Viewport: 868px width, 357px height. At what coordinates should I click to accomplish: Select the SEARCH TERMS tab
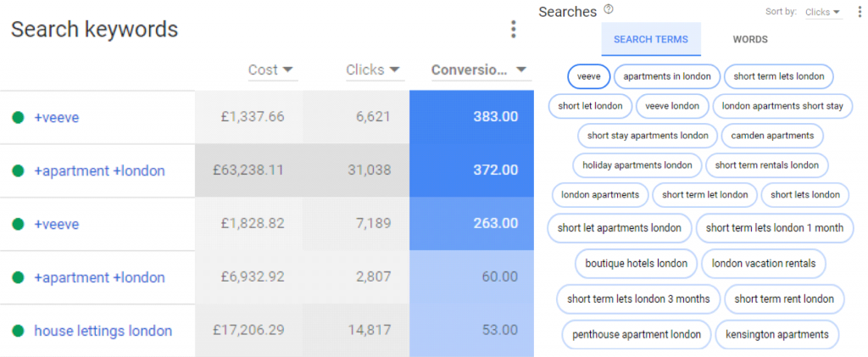click(651, 39)
